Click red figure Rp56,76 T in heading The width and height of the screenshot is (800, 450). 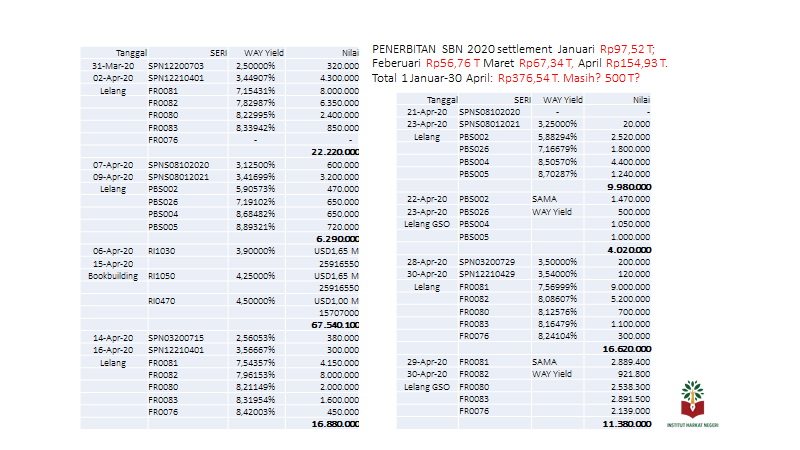tap(453, 63)
